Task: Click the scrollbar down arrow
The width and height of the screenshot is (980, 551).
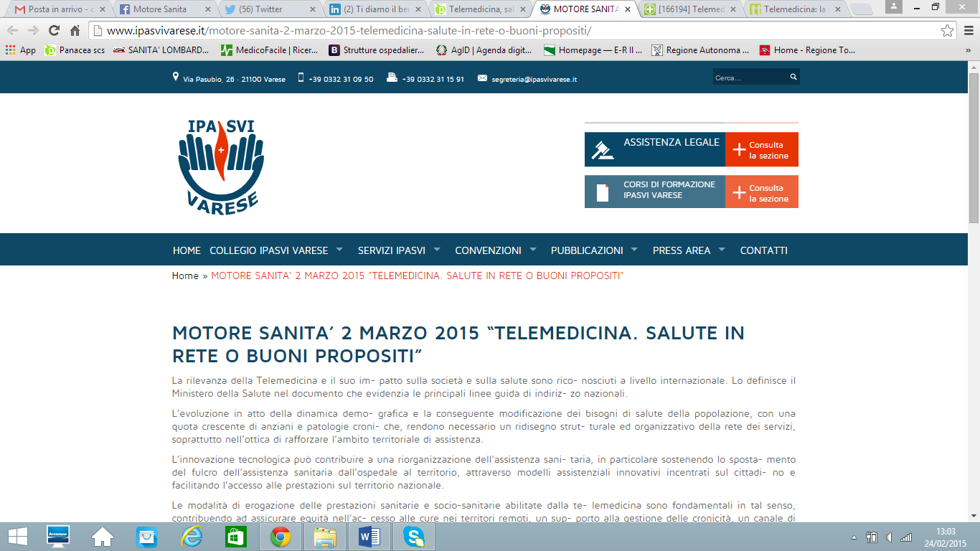Action: [x=974, y=516]
